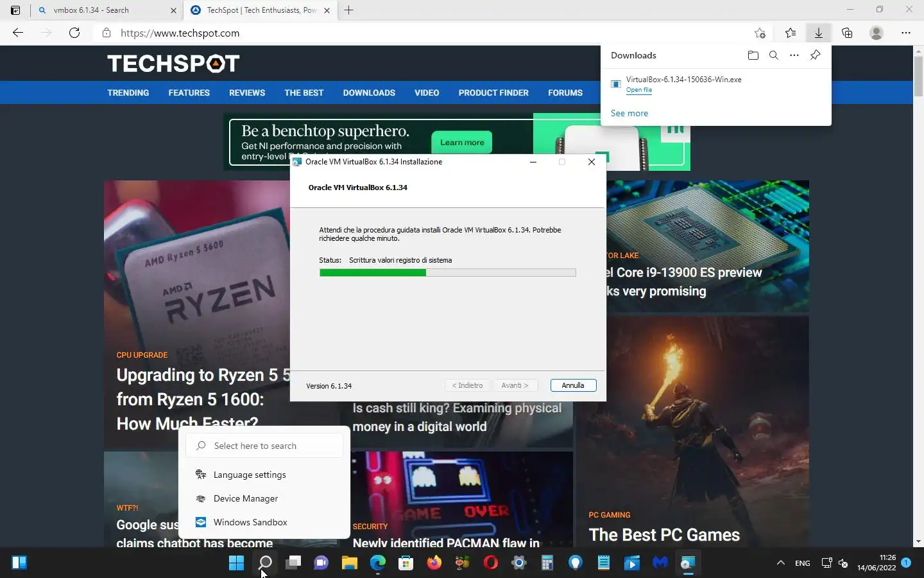Open Notepad from the taskbar

point(604,563)
